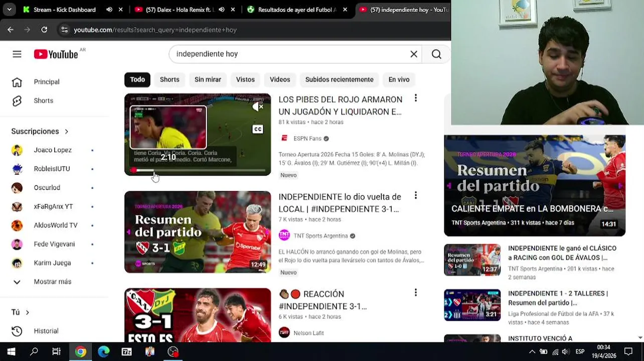
Task: Open the Nelson Lafit channel avatar
Action: click(284, 333)
